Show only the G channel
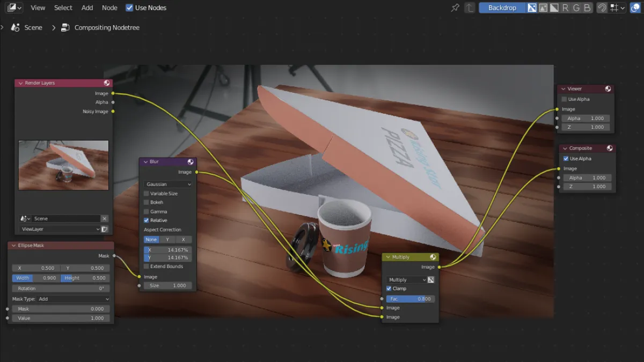 coord(576,8)
